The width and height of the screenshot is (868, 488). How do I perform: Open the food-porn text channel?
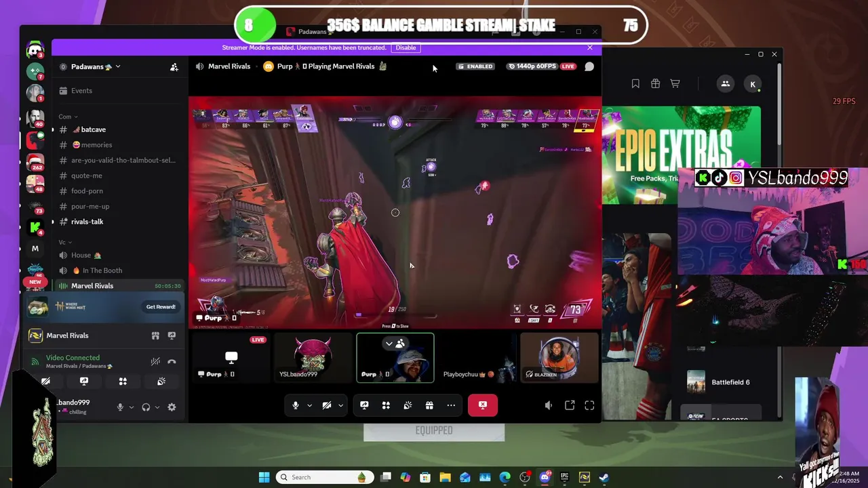coord(87,191)
